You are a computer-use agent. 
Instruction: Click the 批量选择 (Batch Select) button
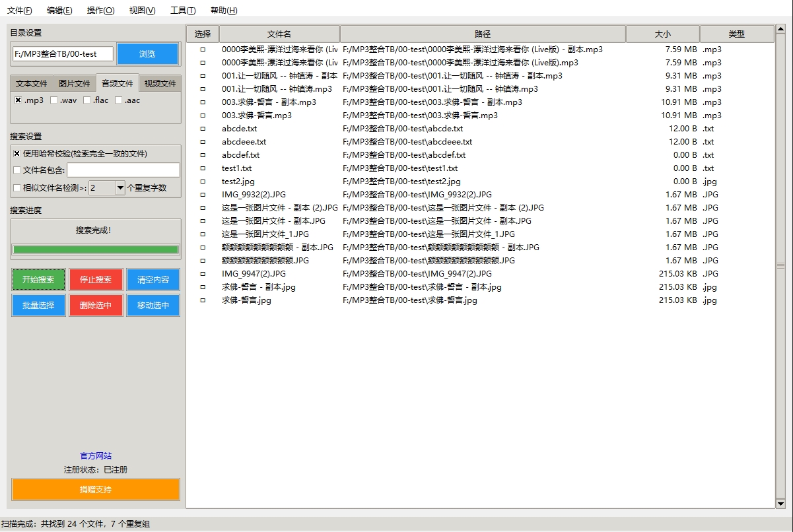click(38, 305)
